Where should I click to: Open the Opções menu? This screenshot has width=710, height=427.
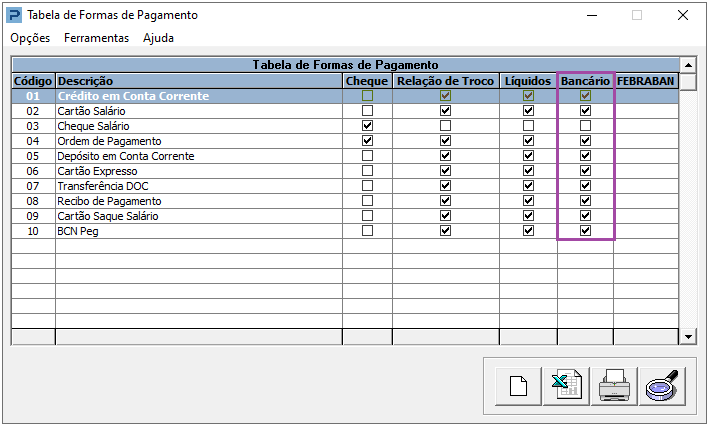[30, 38]
